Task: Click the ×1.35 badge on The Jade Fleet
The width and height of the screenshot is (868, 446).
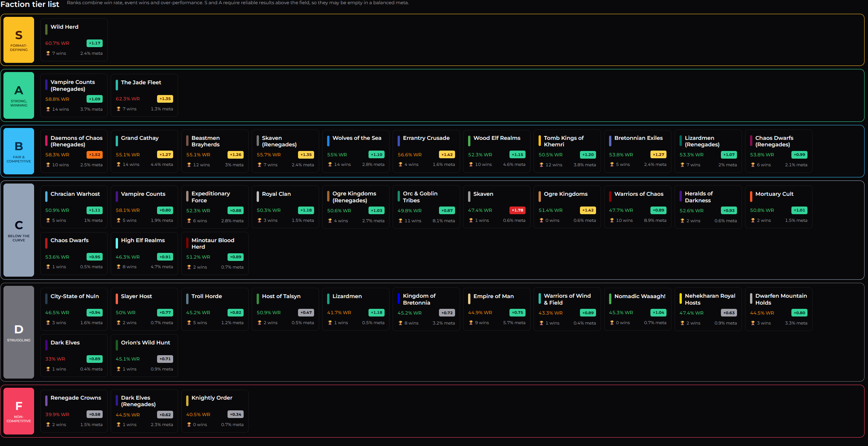Action: (165, 99)
